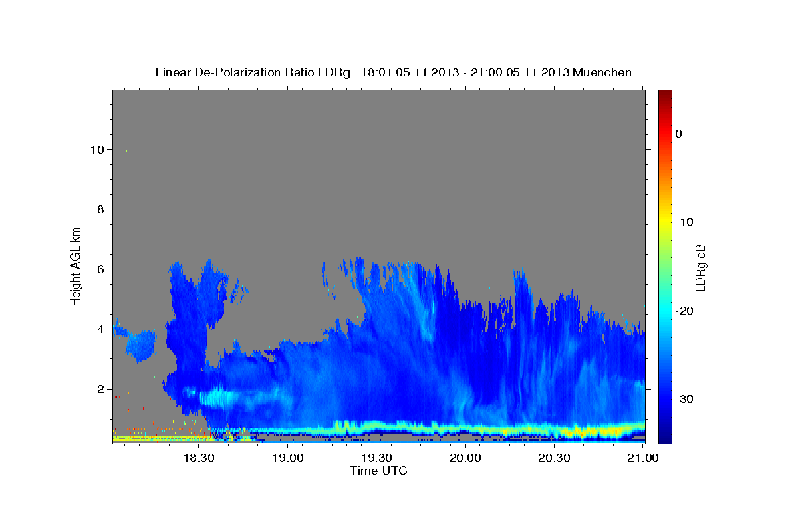Click the 20:30 time tick label
The image size is (798, 532).
(x=555, y=458)
